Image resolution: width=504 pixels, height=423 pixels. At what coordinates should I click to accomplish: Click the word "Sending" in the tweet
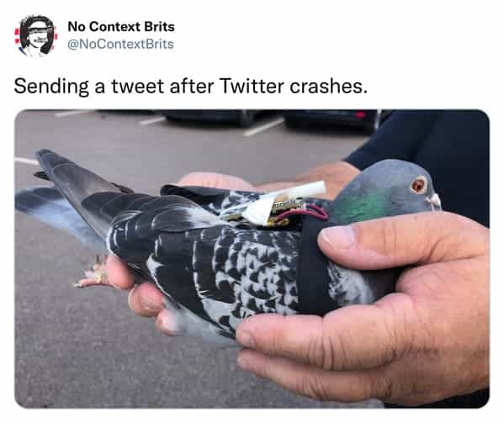pos(51,87)
